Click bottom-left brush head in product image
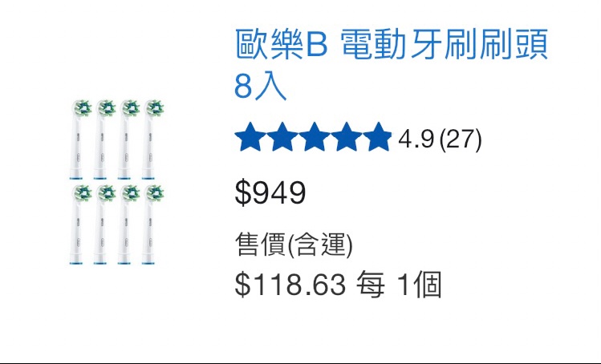The image size is (601, 364). point(79,224)
